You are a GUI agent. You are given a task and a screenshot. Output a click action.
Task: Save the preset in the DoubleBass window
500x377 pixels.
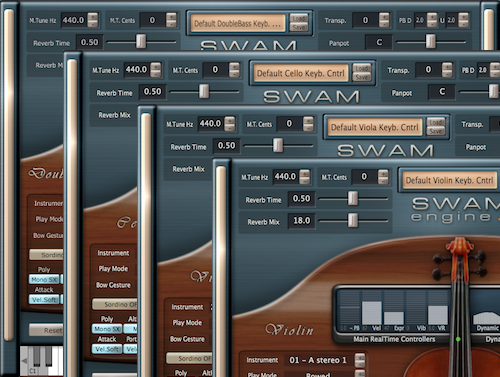click(x=299, y=27)
